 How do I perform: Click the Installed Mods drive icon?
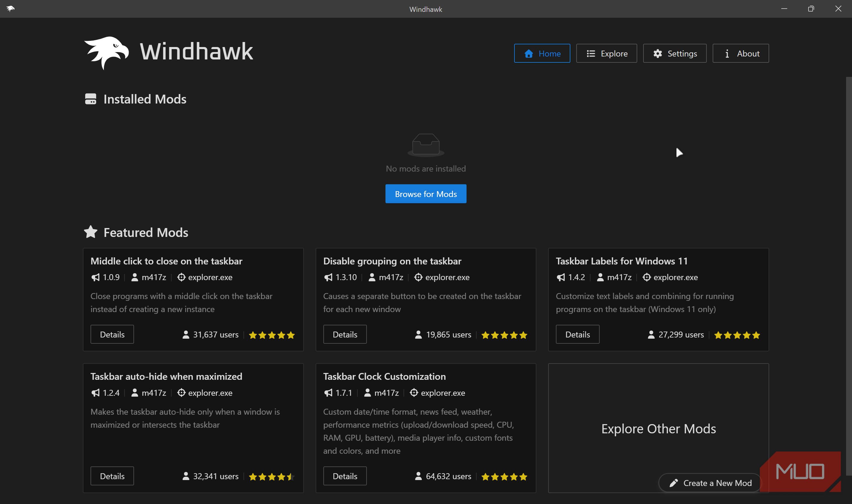(91, 99)
